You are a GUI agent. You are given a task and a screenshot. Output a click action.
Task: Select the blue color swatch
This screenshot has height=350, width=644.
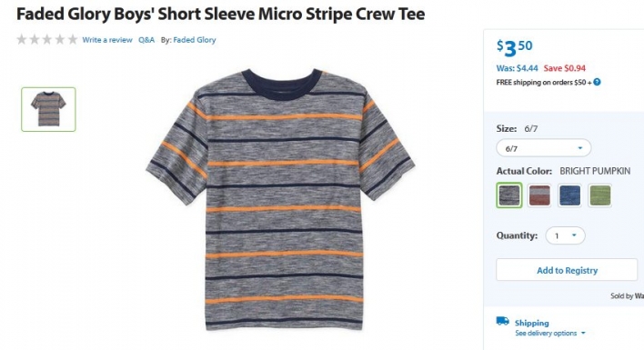click(x=569, y=195)
